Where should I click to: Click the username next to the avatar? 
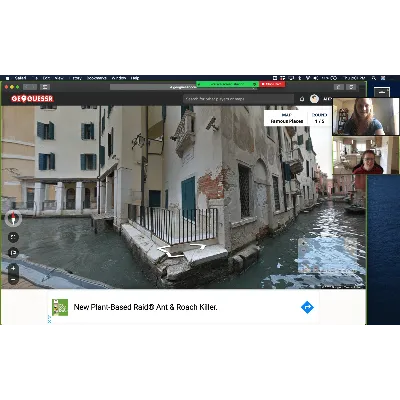(327, 99)
